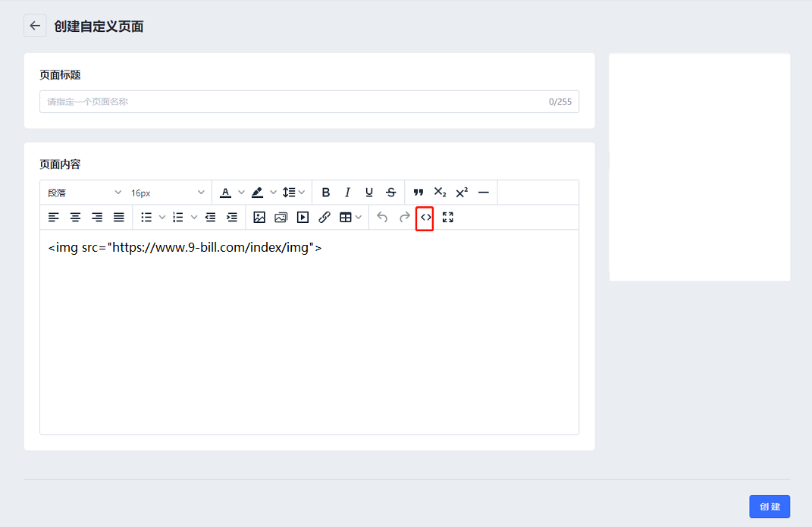Insert a link into content
The height and width of the screenshot is (527, 812).
click(324, 218)
